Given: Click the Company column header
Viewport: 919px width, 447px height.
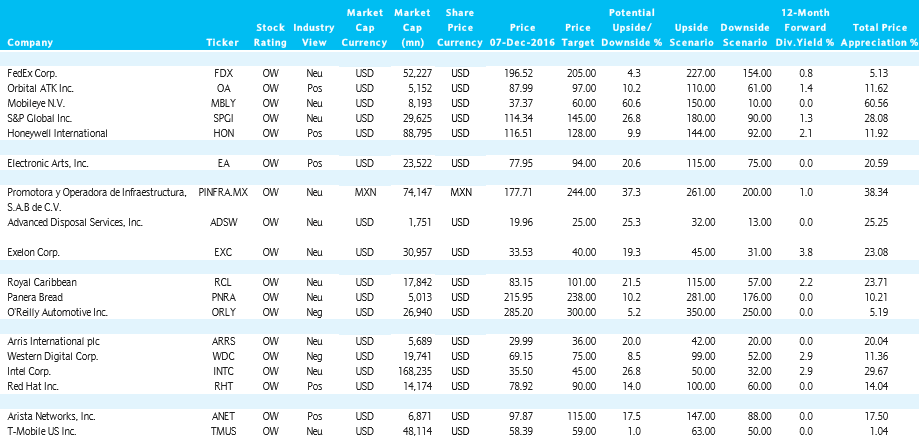Looking at the screenshot, I should tap(30, 42).
